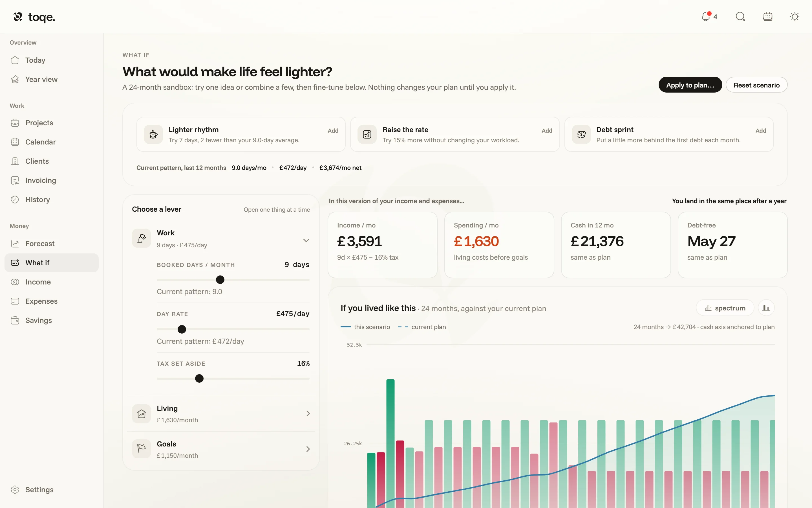The width and height of the screenshot is (812, 508).
Task: Click the Settings gear icon
Action: [15, 490]
